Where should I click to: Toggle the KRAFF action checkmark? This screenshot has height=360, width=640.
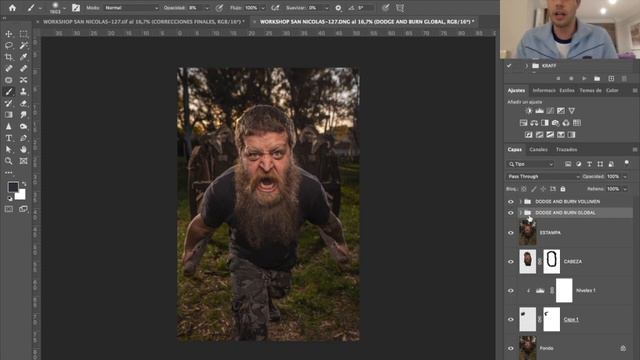click(x=509, y=66)
